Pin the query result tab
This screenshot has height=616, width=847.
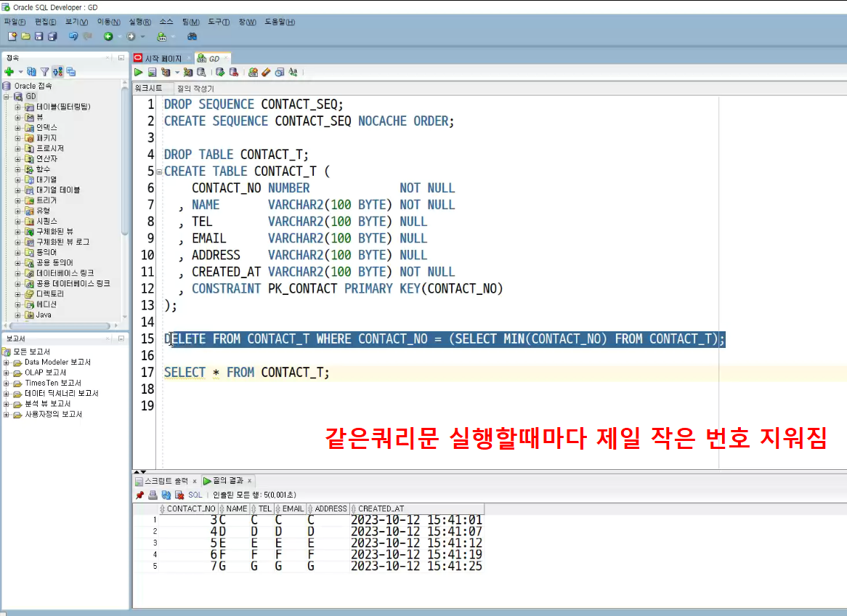click(140, 495)
